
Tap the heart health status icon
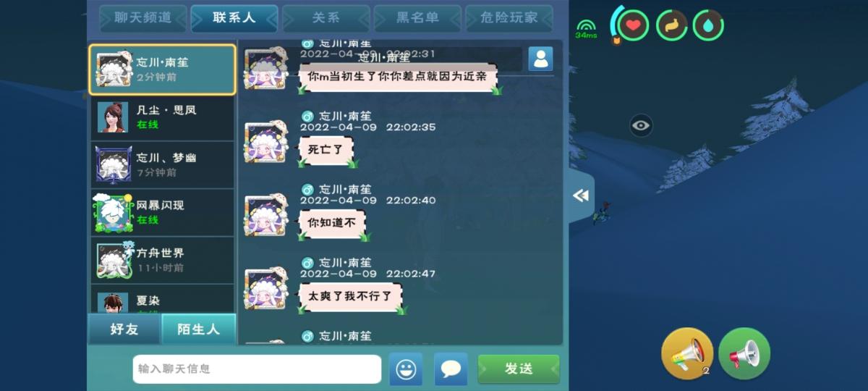coord(633,25)
